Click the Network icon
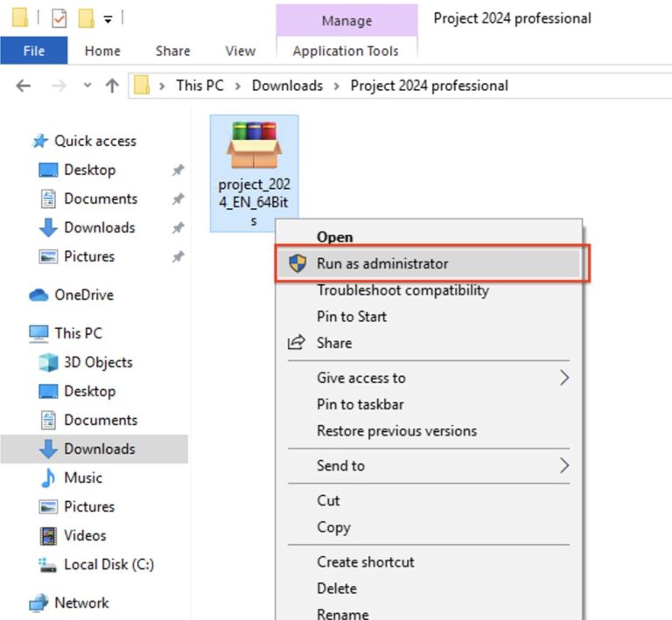Viewport: 672px width, 620px height. 38,603
